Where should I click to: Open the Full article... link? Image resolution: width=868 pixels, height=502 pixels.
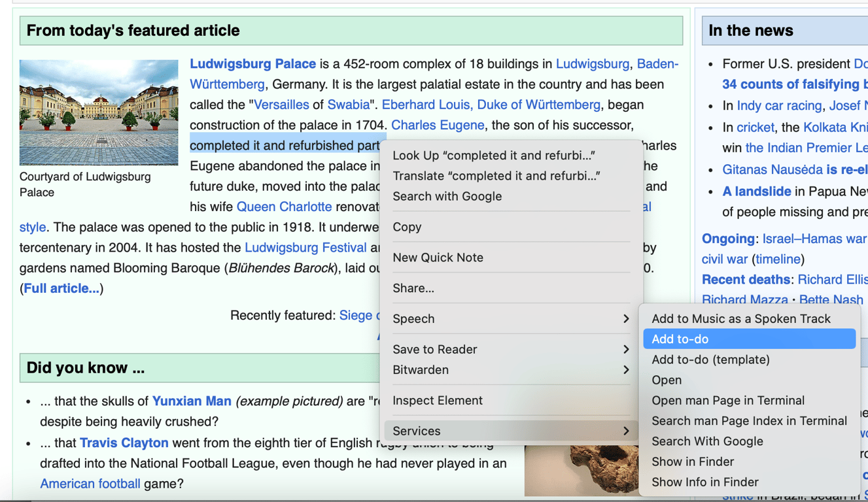[x=61, y=288]
